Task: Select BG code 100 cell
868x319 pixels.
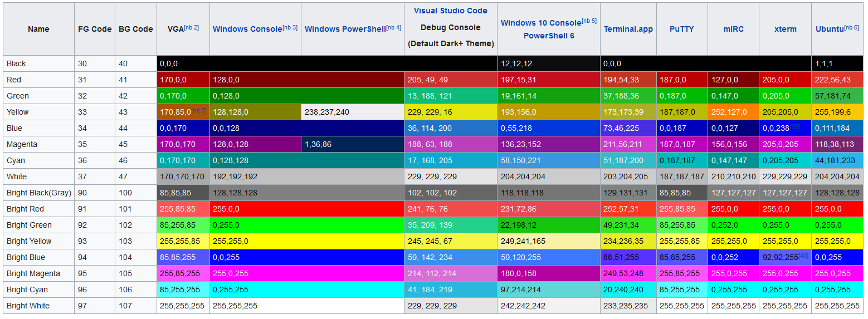Action: click(x=136, y=193)
